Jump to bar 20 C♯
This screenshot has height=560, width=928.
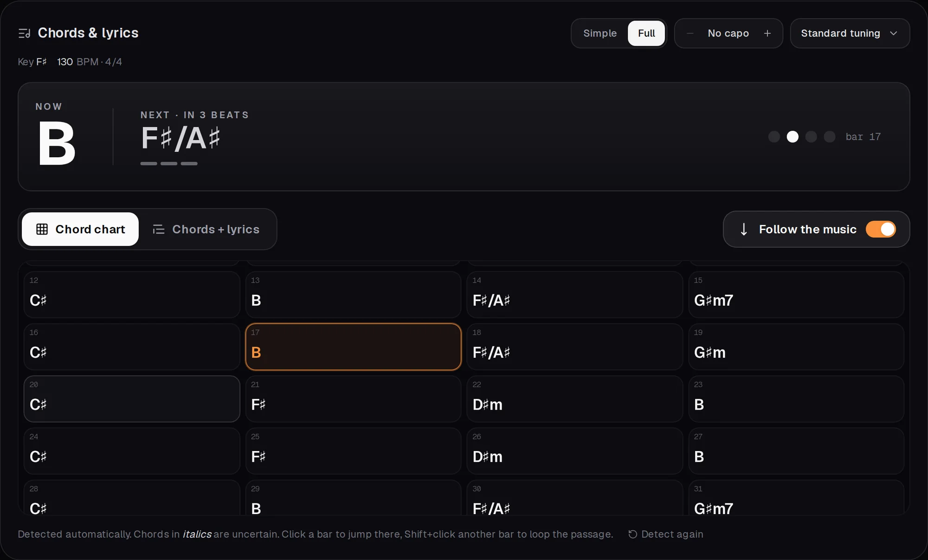132,399
